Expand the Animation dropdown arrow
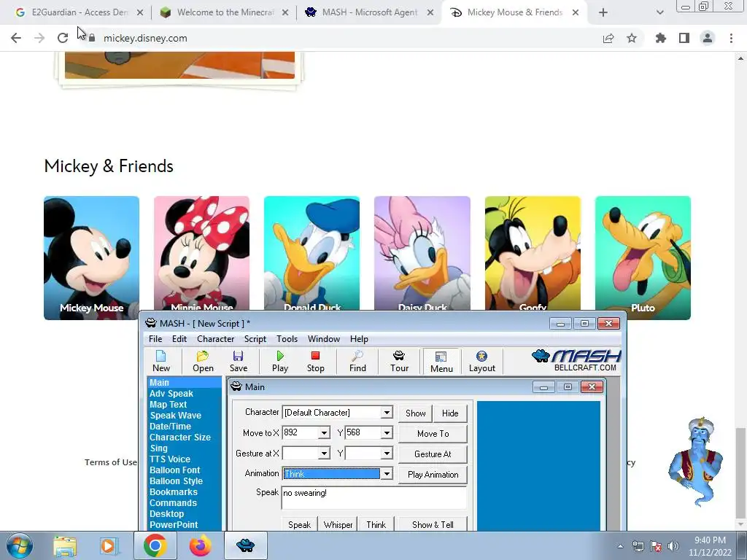 387,473
